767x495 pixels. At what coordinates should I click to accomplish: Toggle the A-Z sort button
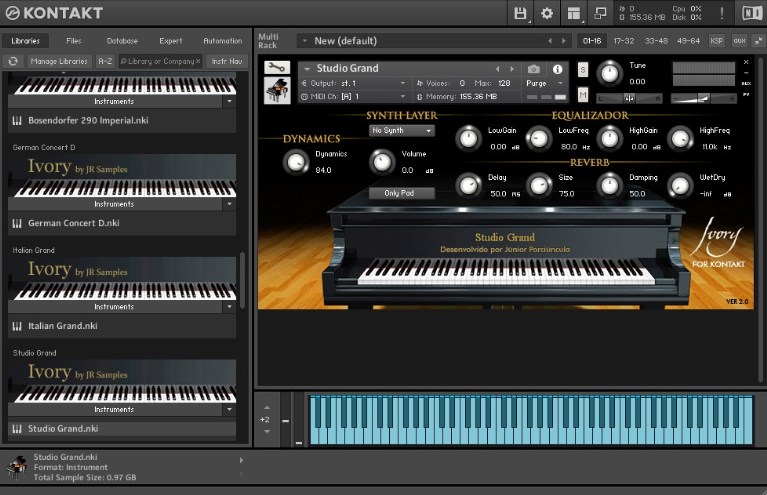click(105, 61)
